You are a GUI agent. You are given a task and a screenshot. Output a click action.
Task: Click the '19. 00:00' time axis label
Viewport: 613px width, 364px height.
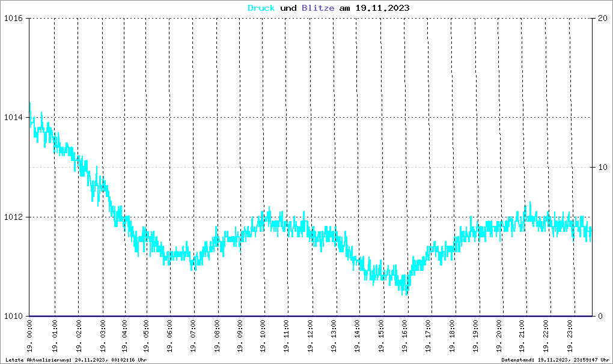click(29, 336)
